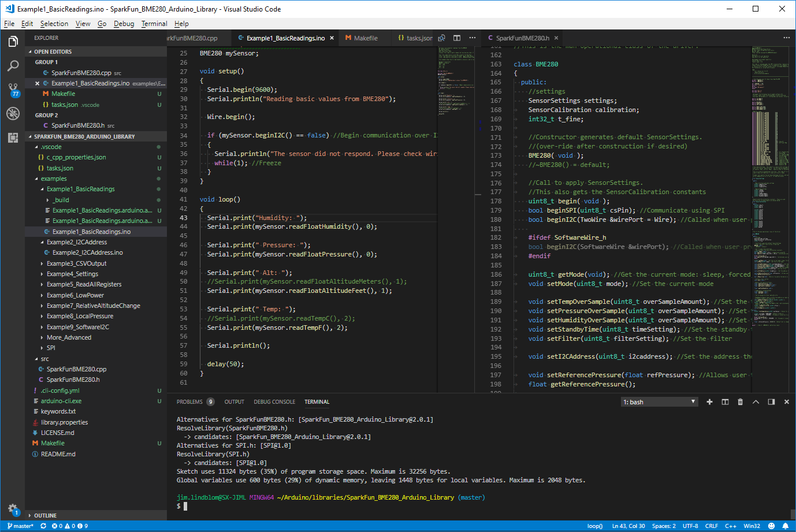Screen dimensions: 796x532
Task: Toggle the notifications bell in the status bar
Action: pyautogui.click(x=786, y=526)
